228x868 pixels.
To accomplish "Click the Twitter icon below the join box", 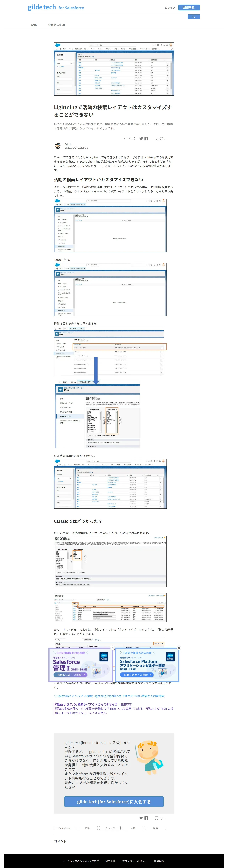I will [x=141, y=818].
